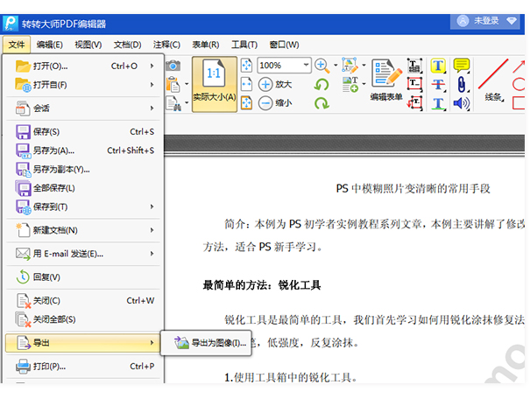Select the highlighted 导出 menu entry
530x420 pixels.
tap(83, 343)
